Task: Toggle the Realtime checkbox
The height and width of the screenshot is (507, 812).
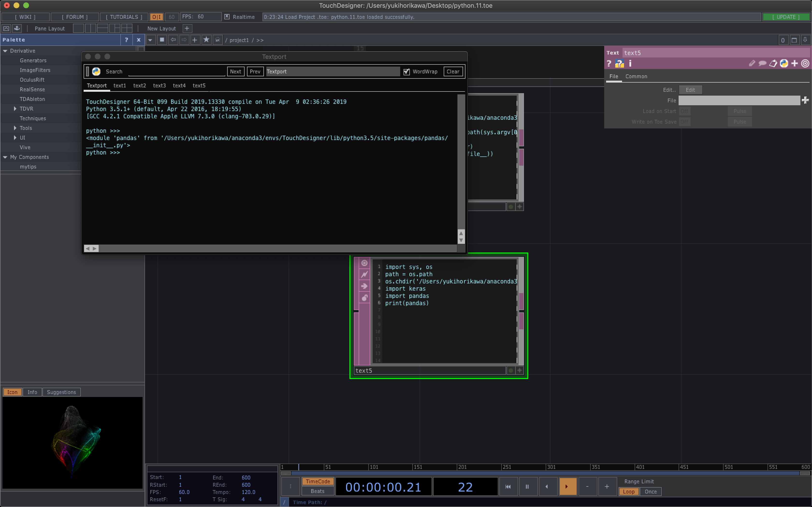Action: (x=227, y=17)
